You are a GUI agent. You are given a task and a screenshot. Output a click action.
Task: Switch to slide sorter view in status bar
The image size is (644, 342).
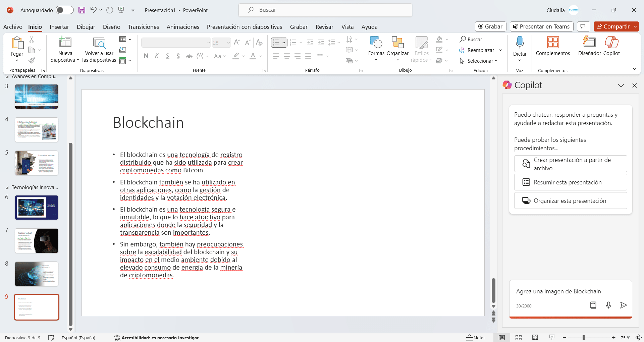tap(519, 338)
